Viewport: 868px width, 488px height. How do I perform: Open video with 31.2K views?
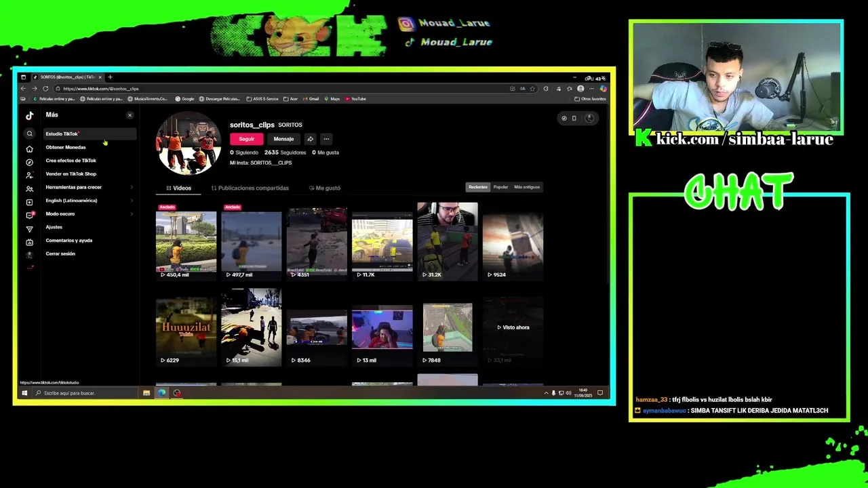(x=448, y=241)
